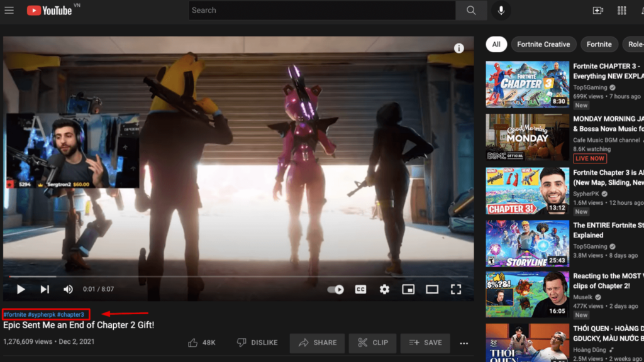Click the #fortnite hashtag
This screenshot has height=362, width=644.
tap(15, 315)
